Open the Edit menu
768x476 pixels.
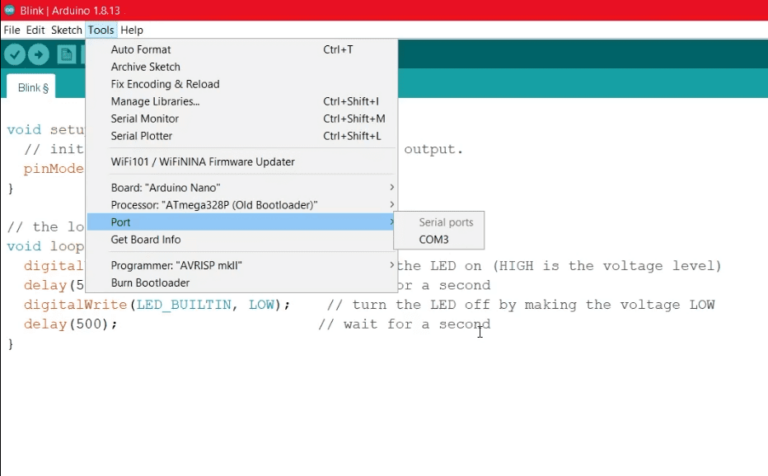(35, 30)
